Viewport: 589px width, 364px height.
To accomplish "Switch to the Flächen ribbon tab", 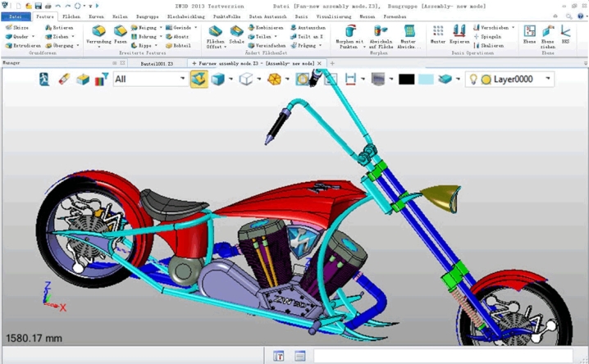I will click(71, 16).
